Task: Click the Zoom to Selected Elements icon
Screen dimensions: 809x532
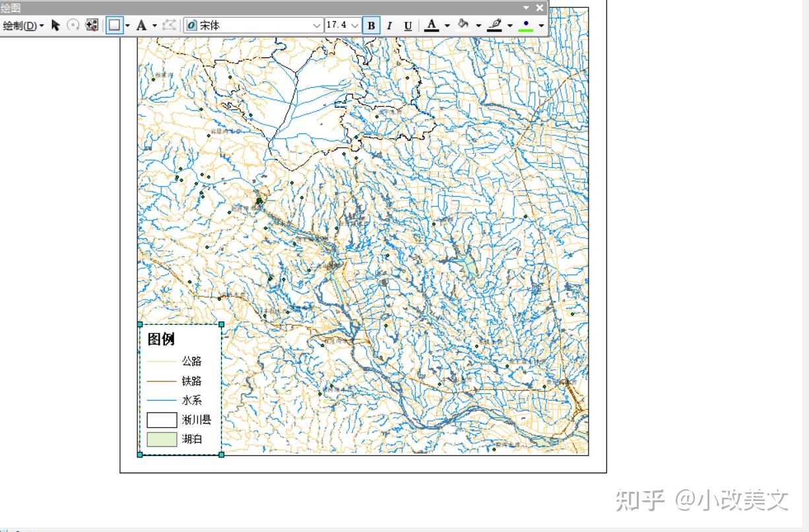Action: point(92,26)
